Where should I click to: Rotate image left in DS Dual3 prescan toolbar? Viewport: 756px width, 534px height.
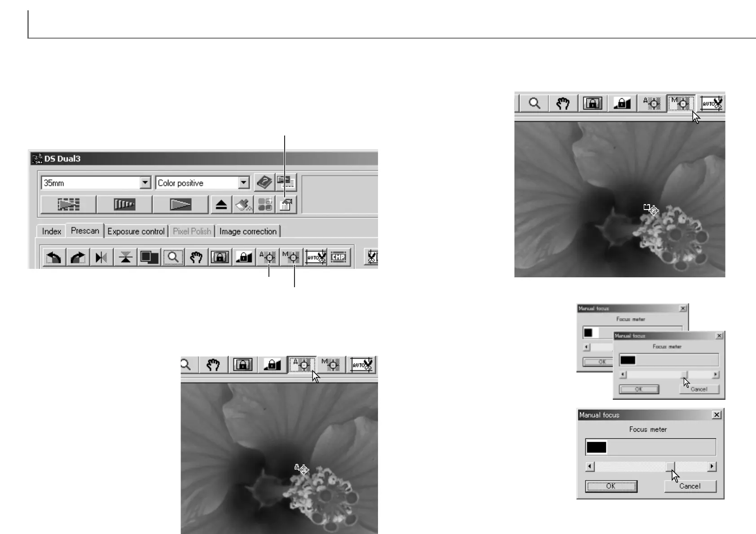point(54,258)
